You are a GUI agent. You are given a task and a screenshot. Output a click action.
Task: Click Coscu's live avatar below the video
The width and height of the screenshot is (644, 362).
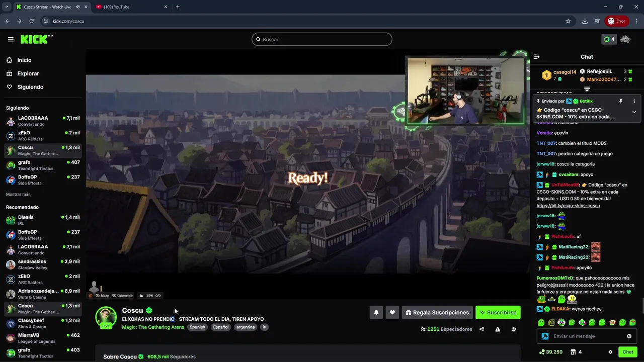pos(106,317)
